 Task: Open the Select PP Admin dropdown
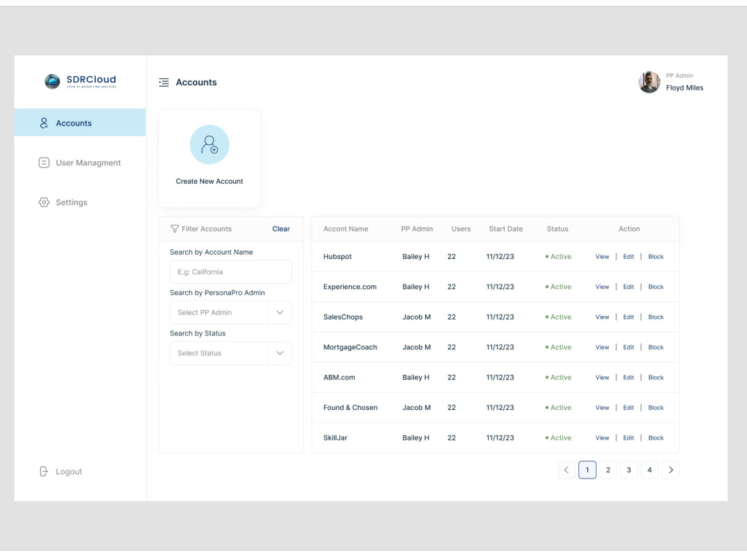coord(231,312)
